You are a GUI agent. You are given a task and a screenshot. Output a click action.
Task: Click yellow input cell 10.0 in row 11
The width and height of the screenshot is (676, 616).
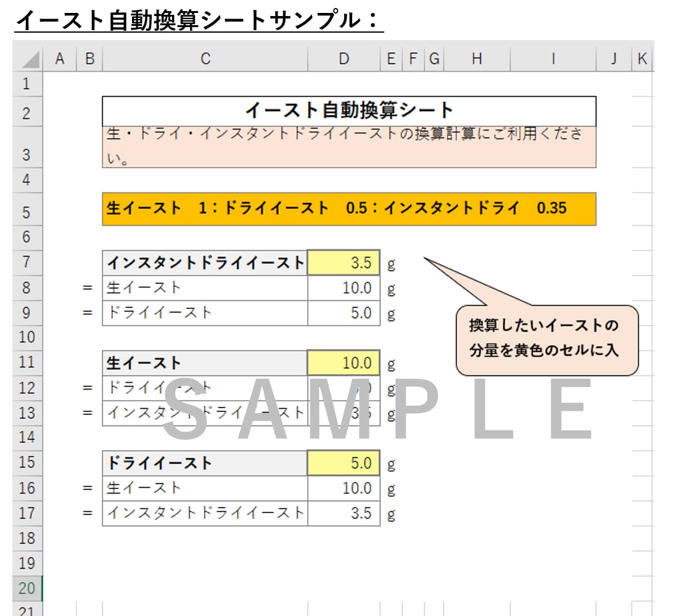click(344, 363)
